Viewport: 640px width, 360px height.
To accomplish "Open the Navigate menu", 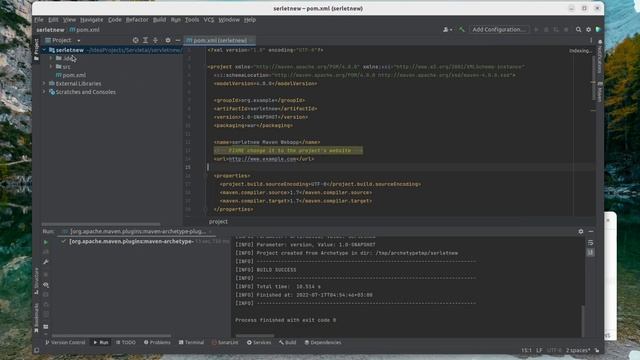I will (91, 20).
